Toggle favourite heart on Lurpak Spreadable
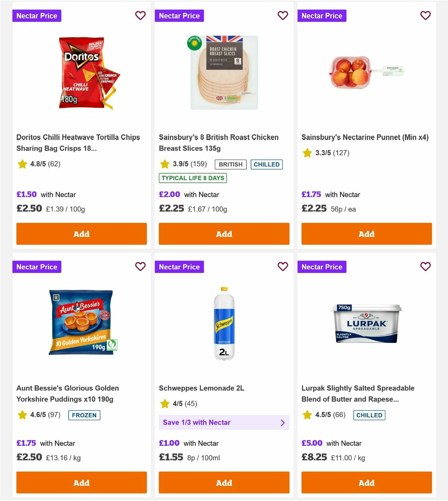Image resolution: width=448 pixels, height=501 pixels. point(425,267)
